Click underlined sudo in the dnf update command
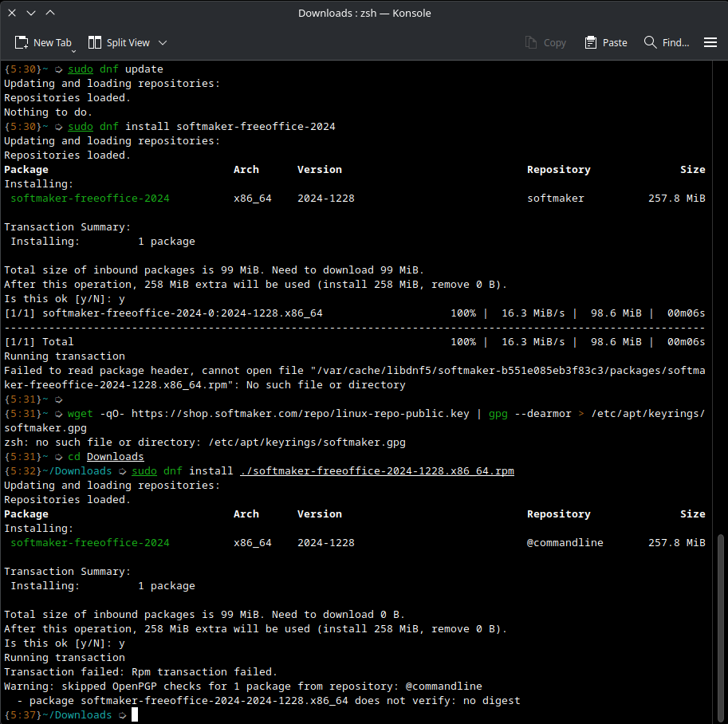This screenshot has width=728, height=724. click(x=81, y=69)
